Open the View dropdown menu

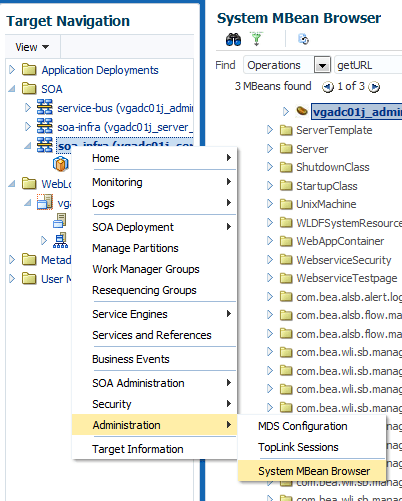[x=32, y=47]
